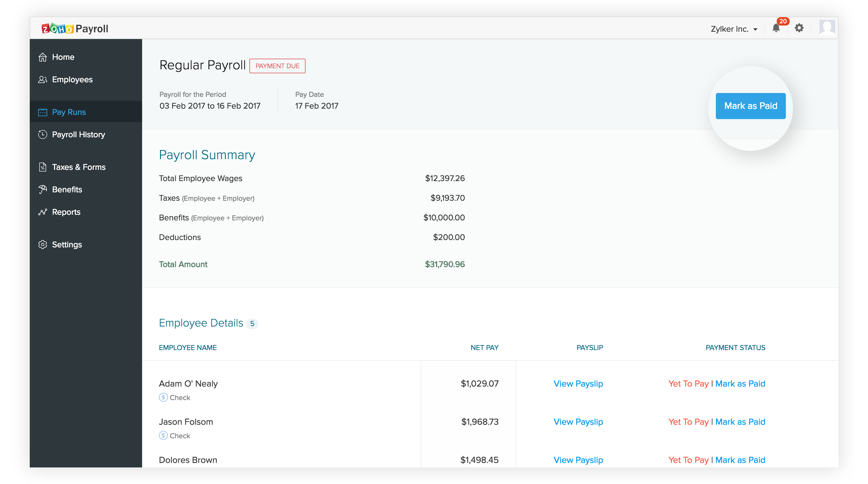Click the Benefits umbrella icon
The width and height of the screenshot is (868, 484).
pos(42,190)
